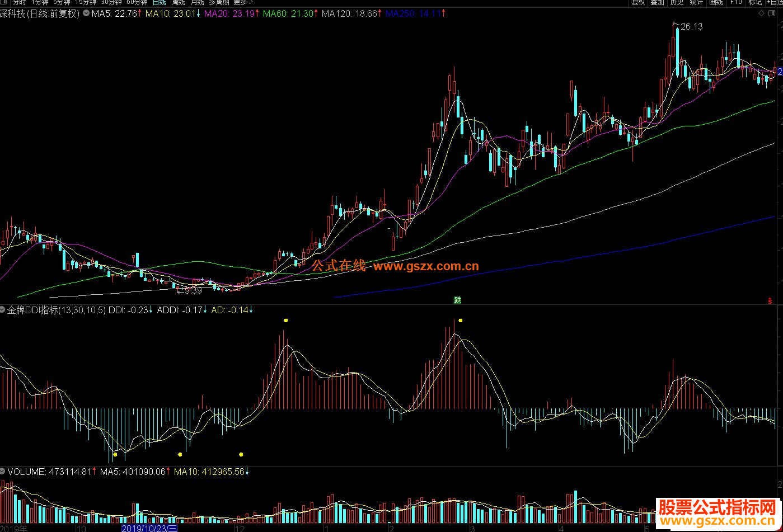The image size is (783, 532).
Task: Activate the 画线 drawing tool button
Action: (716, 2)
